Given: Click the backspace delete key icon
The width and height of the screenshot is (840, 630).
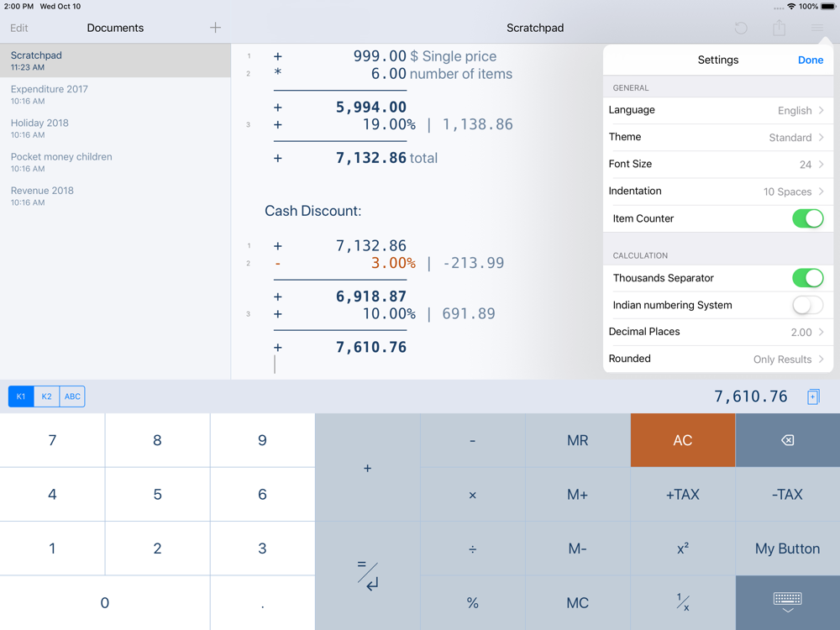Looking at the screenshot, I should click(788, 440).
